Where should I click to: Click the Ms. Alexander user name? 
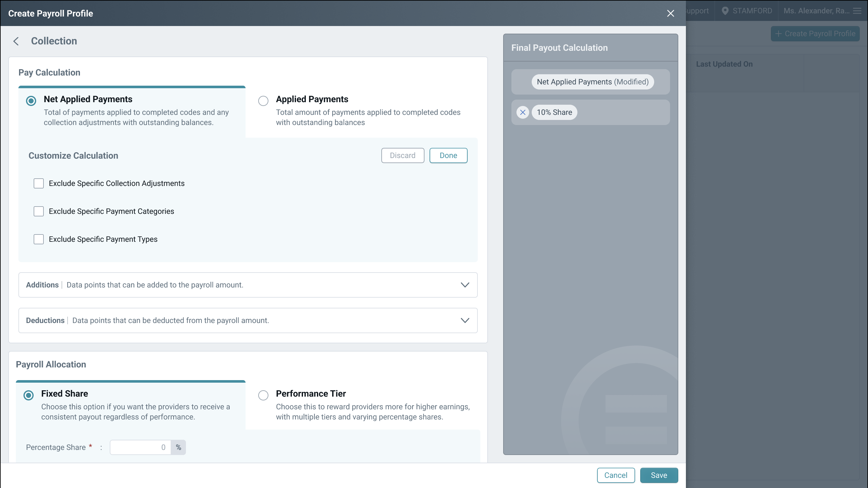[x=816, y=11]
